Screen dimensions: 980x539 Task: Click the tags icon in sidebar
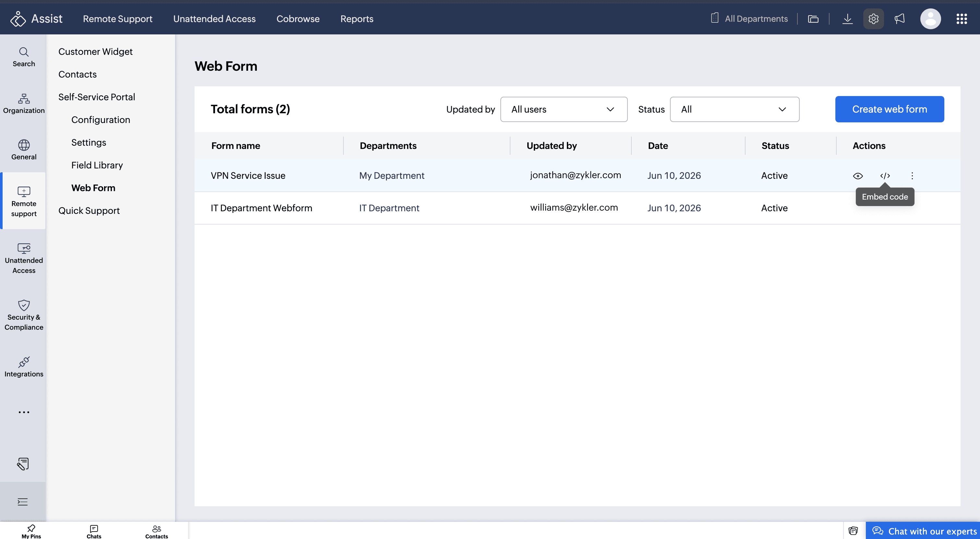pos(23,464)
